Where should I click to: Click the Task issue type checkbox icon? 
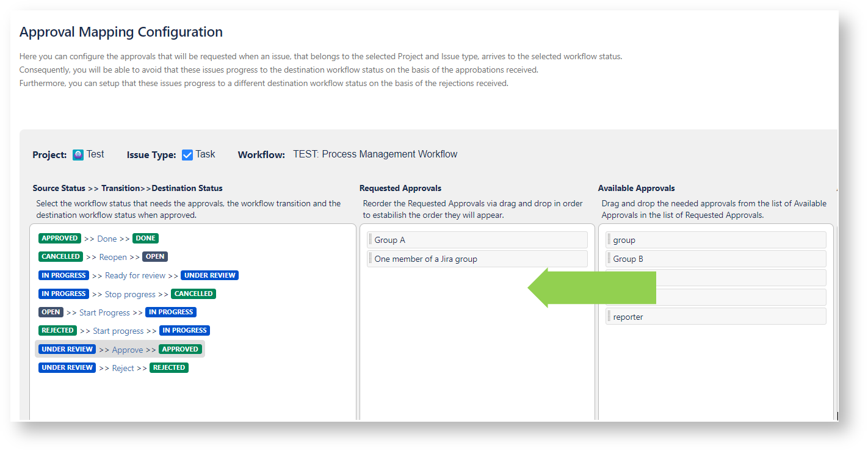tap(187, 155)
